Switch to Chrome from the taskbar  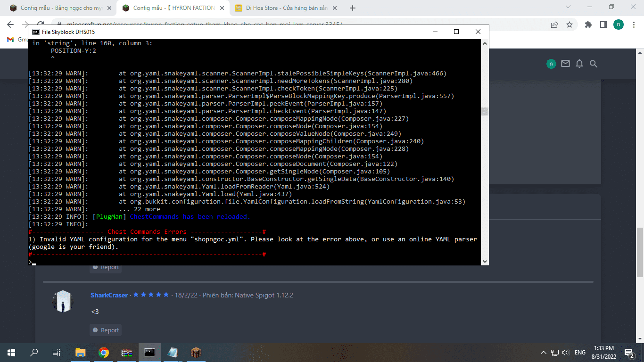(104, 352)
